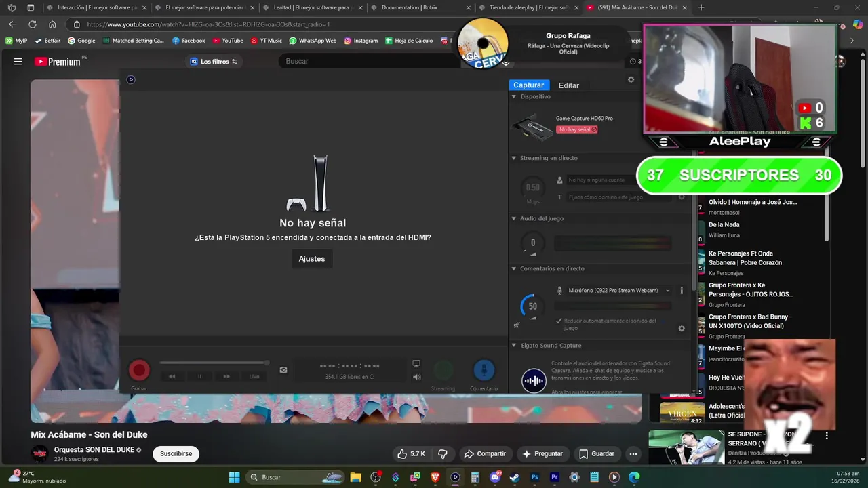This screenshot has height=488, width=868.
Task: Start recording with the red Grabar button
Action: point(139,370)
